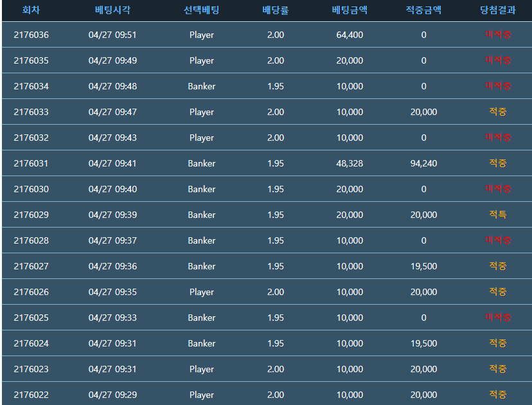Click the 회차 column header

(x=31, y=10)
